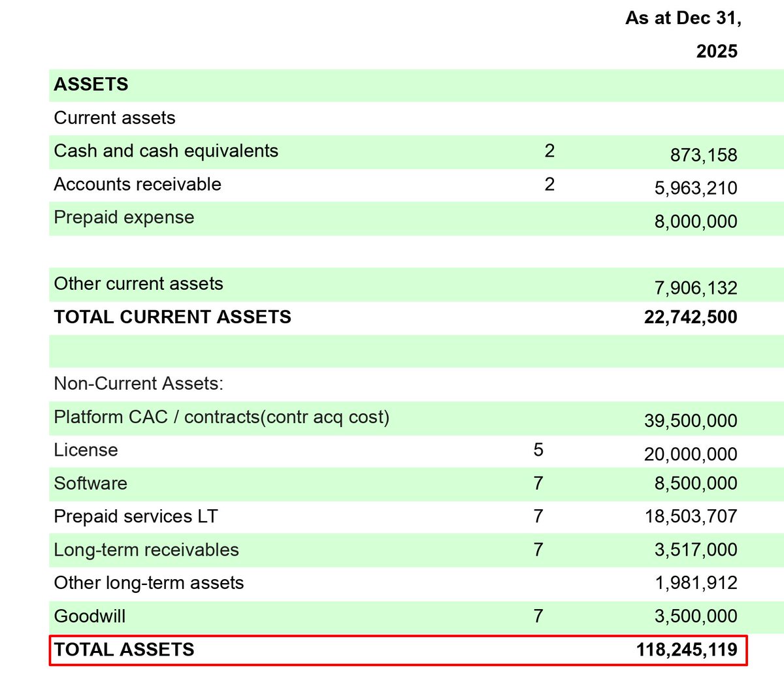Select the 'Long-term receivables' label

[x=146, y=550]
